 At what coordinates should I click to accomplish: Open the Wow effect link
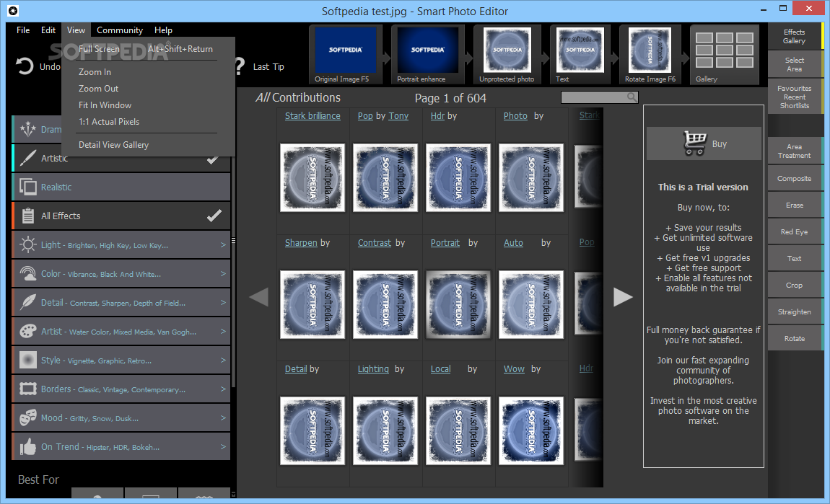point(514,369)
